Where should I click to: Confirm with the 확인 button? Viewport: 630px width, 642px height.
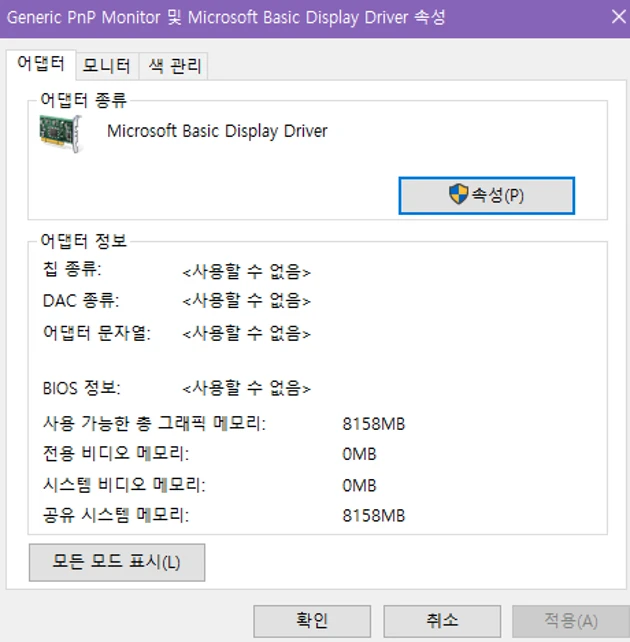pos(312,621)
